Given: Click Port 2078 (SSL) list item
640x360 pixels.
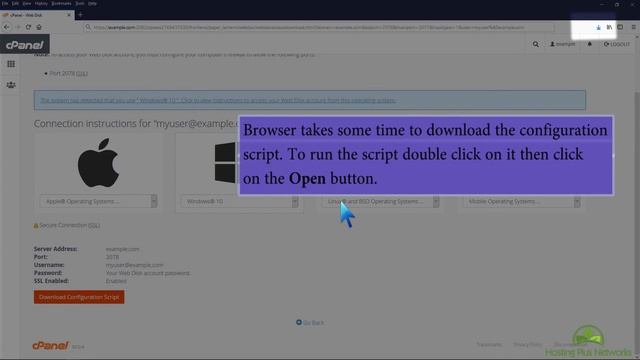Looking at the screenshot, I should tap(69, 73).
